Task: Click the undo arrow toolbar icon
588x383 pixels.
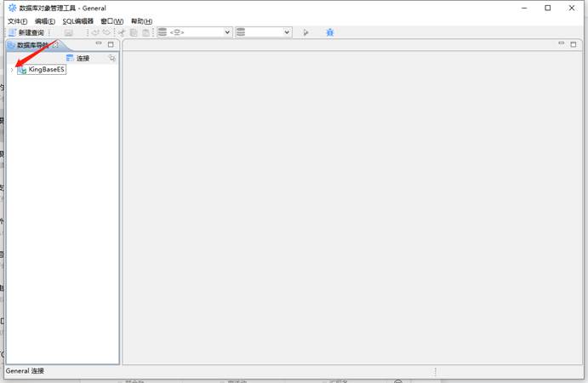Action: [95, 32]
